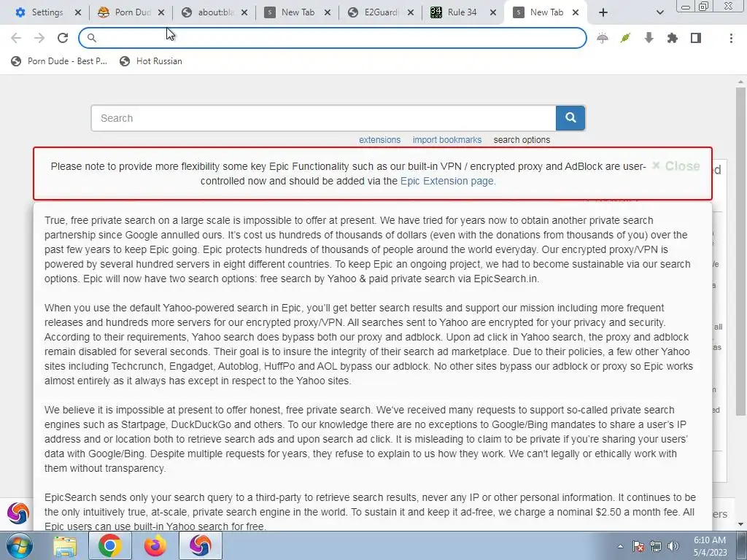Close the Porn Dude tab
This screenshot has width=747, height=560.
pyautogui.click(x=161, y=12)
